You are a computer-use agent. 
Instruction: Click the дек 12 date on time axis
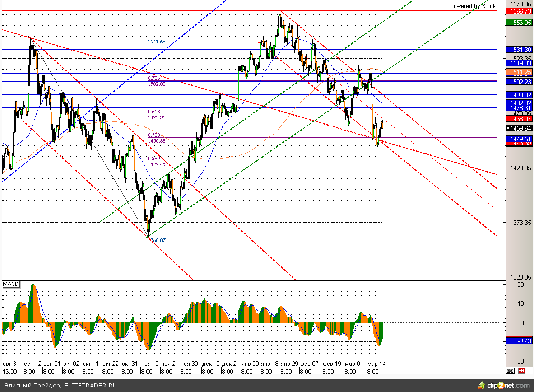211,364
